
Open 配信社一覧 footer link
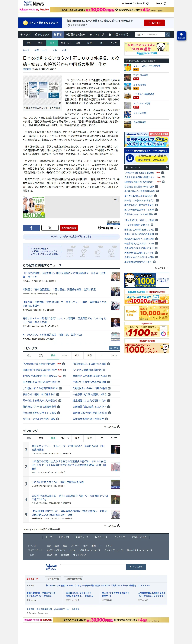[x=52, y=555]
